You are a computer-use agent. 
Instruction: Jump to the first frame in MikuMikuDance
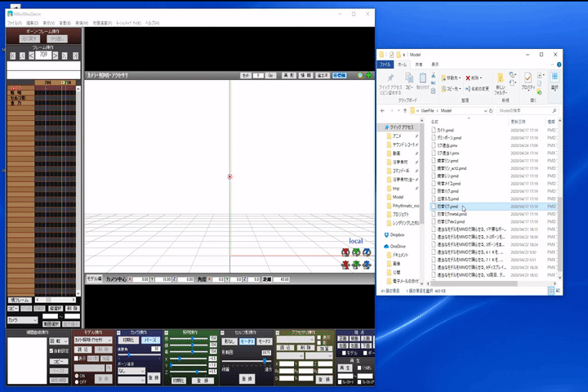[13, 56]
